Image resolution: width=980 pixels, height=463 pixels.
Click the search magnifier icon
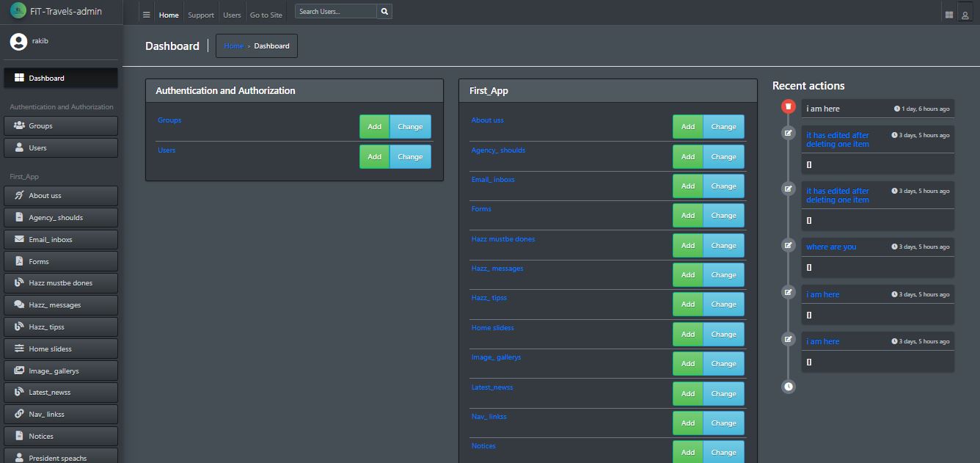coord(384,12)
